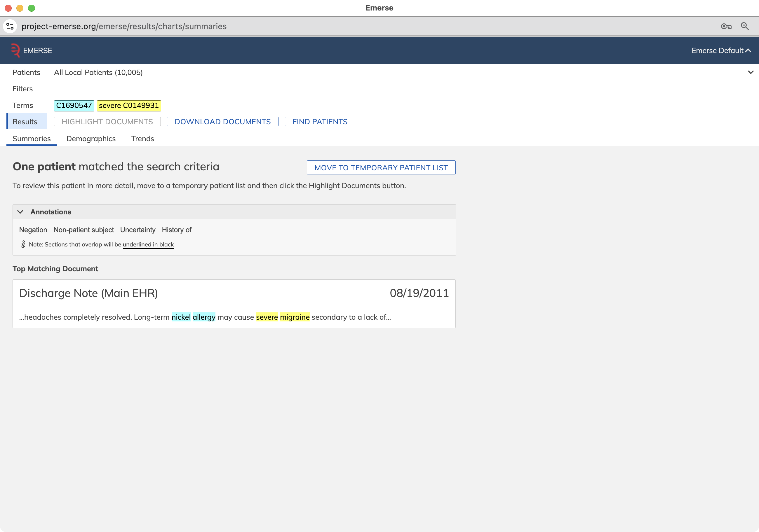
Task: Click the One patient matched heading
Action: pos(116,167)
